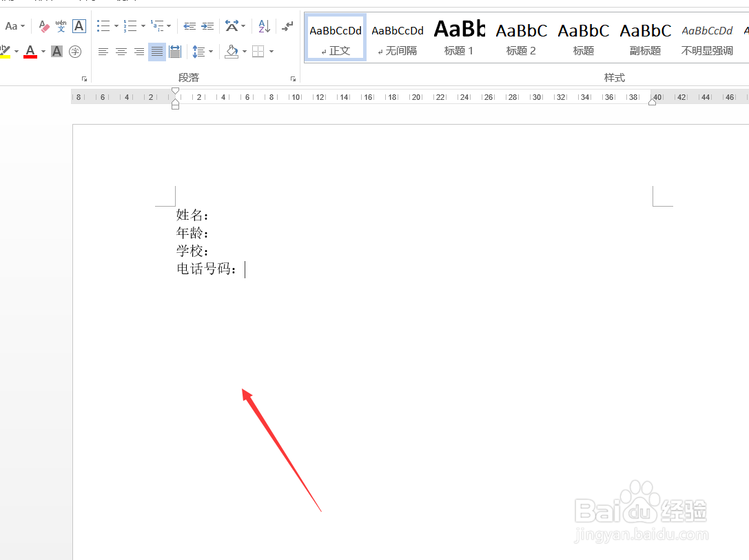Open the 段落 dialog launcher
Image resolution: width=749 pixels, height=560 pixels.
coord(294,78)
